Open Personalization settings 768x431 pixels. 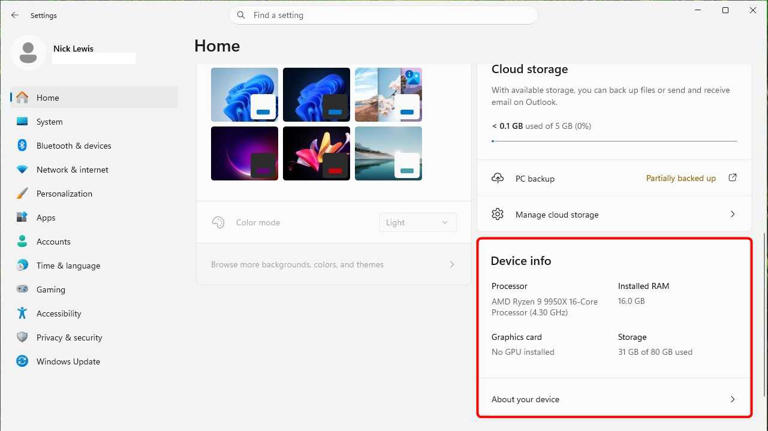[x=94, y=193]
